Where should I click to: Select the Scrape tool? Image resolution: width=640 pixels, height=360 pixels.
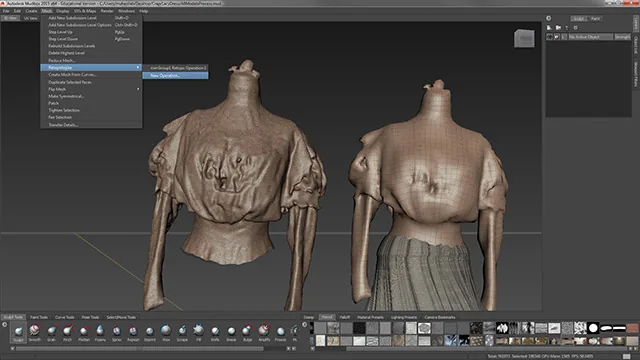pos(182,332)
